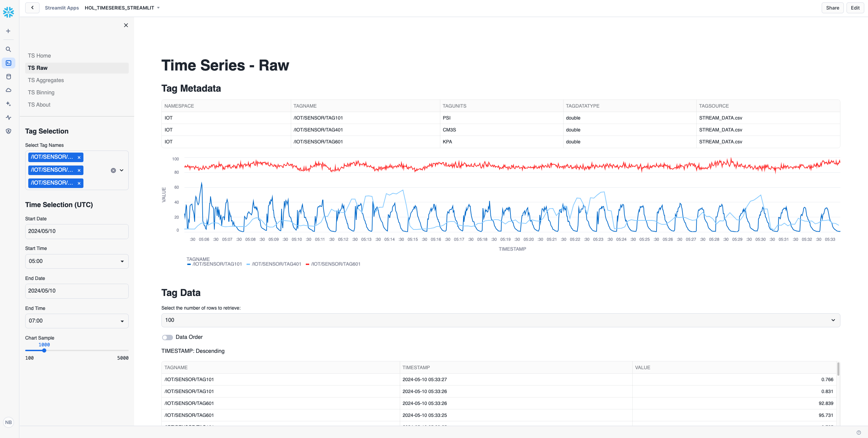Open the TS Home page
Screen dimensions: 868x438
(39, 56)
